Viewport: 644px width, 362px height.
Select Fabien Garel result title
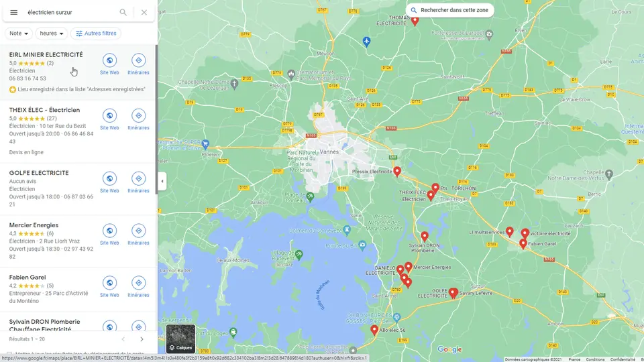(x=28, y=277)
